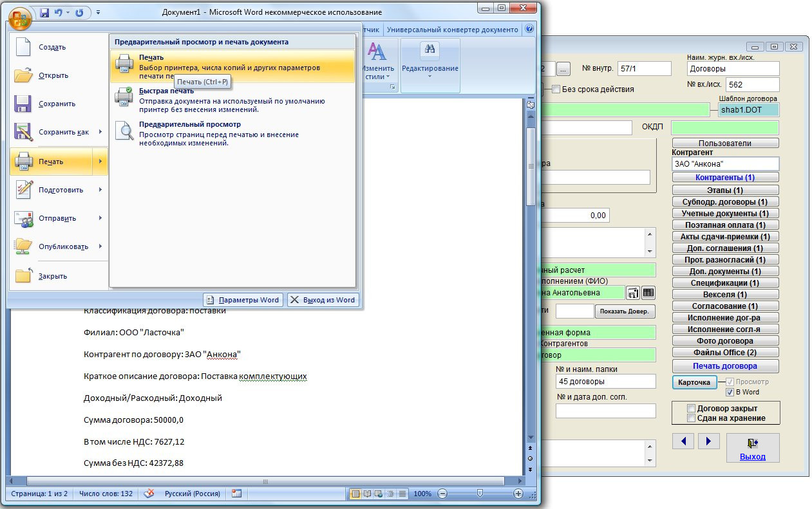Choose Закрыть in Office menu
Viewport: 812px width, 509px height.
point(59,276)
